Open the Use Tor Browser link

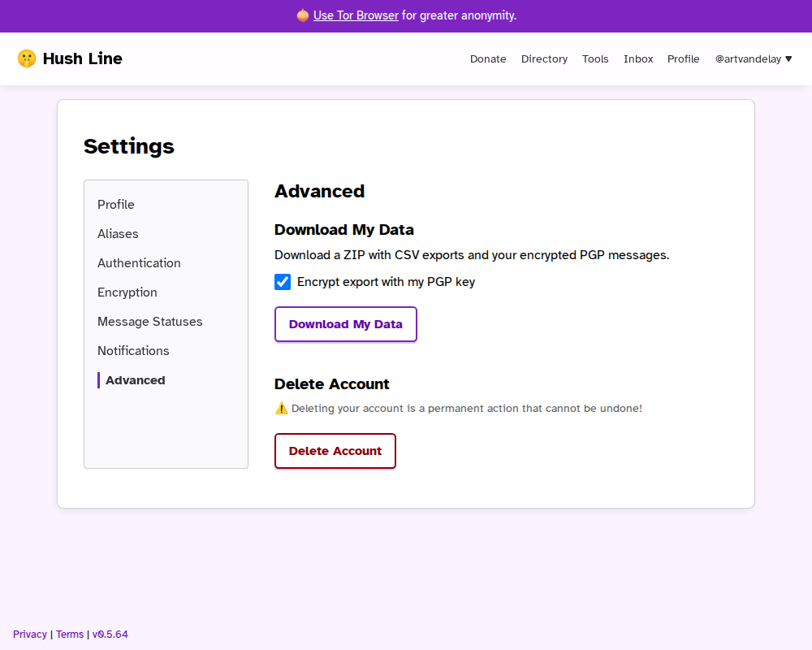pos(356,15)
